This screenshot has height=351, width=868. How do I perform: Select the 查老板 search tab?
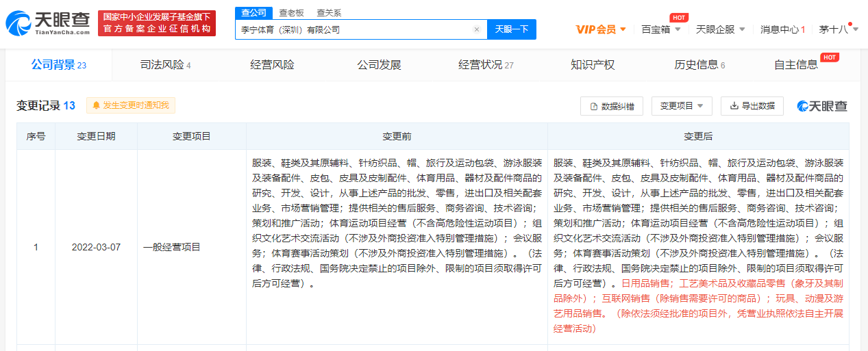coord(291,13)
